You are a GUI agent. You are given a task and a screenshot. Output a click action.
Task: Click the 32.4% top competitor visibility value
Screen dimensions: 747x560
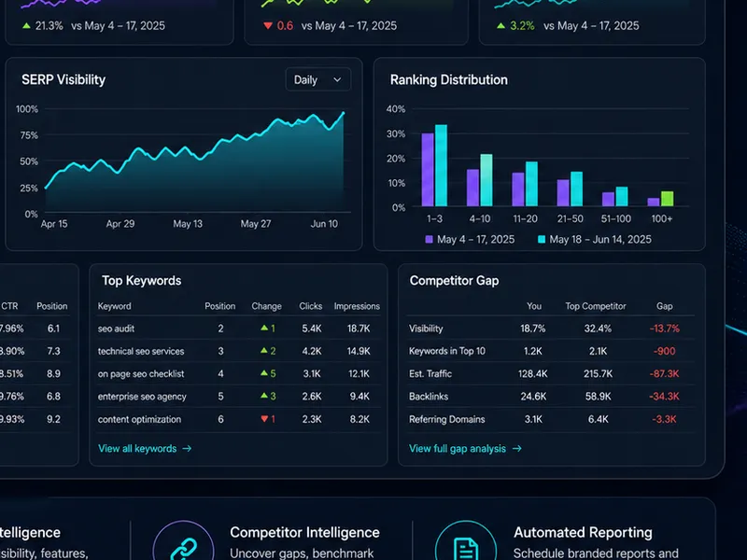[x=598, y=329]
